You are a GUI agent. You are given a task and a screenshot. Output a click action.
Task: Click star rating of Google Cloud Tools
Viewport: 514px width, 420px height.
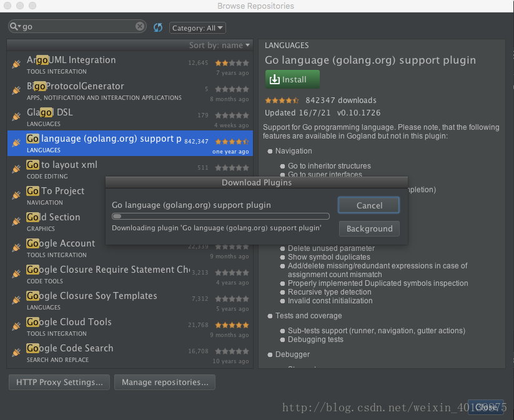232,325
